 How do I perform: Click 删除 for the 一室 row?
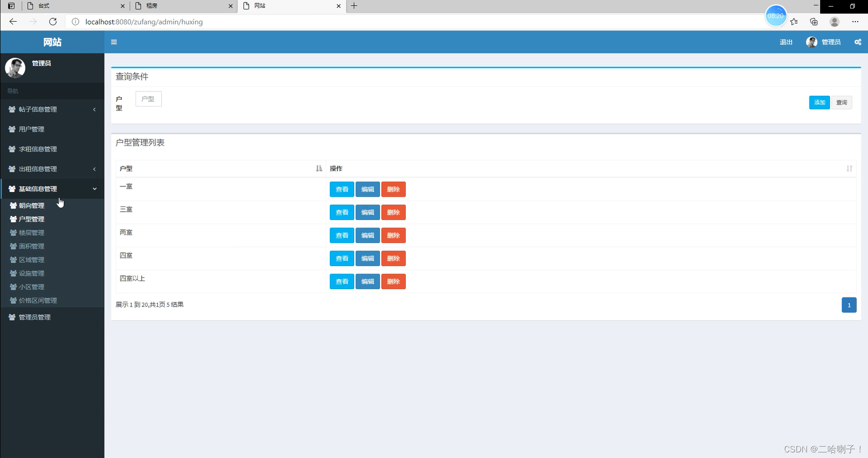(x=394, y=190)
